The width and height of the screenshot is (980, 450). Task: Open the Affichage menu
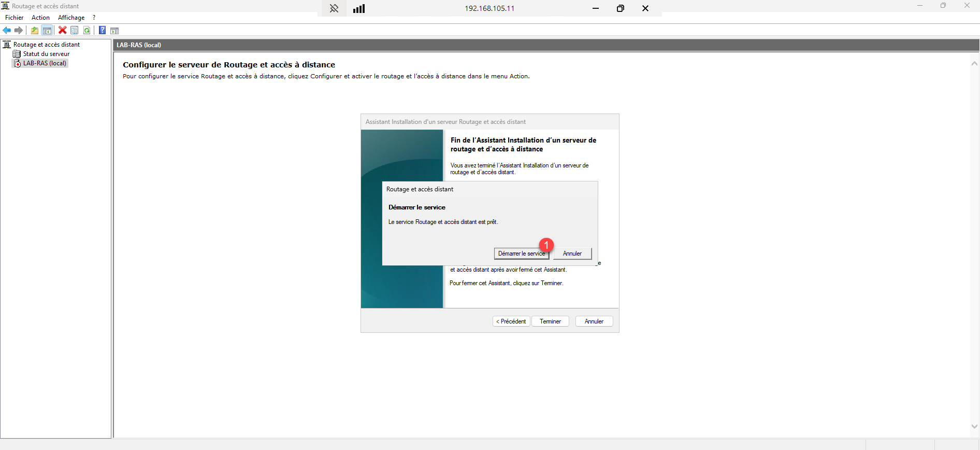click(x=71, y=18)
